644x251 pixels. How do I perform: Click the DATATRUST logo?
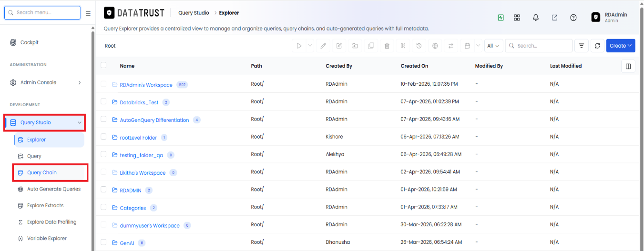134,13
